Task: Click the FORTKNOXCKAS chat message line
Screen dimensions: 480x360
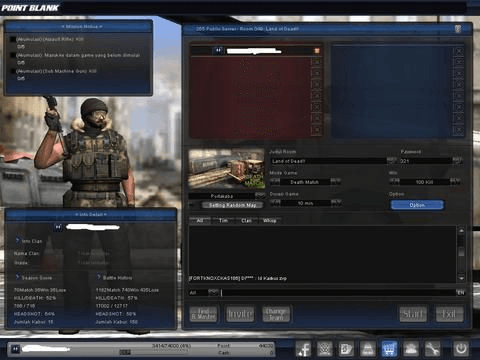Action: (238, 278)
